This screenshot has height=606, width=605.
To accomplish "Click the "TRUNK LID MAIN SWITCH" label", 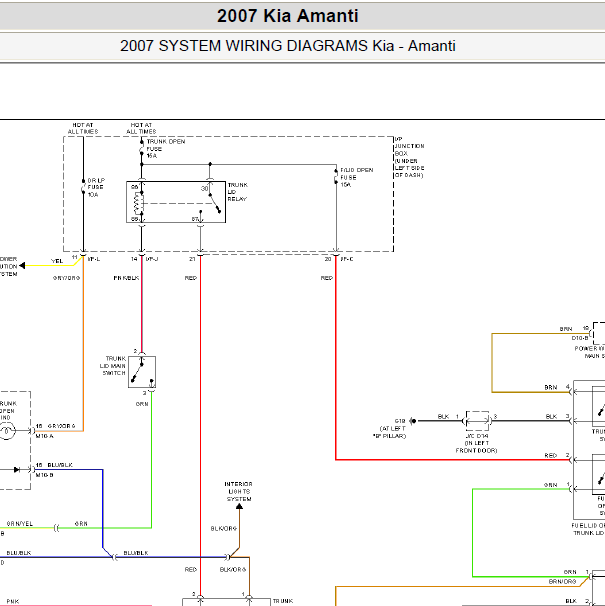I will point(113,366).
